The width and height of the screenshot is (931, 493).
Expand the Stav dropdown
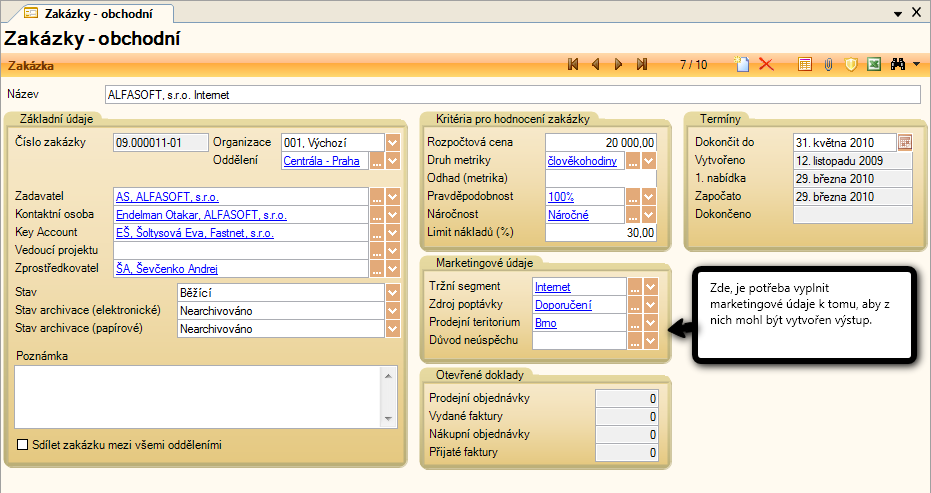point(393,293)
